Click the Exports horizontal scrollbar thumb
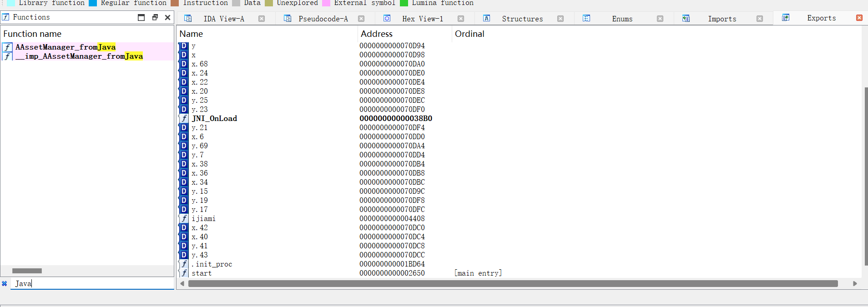868x307 pixels. pyautogui.click(x=513, y=283)
